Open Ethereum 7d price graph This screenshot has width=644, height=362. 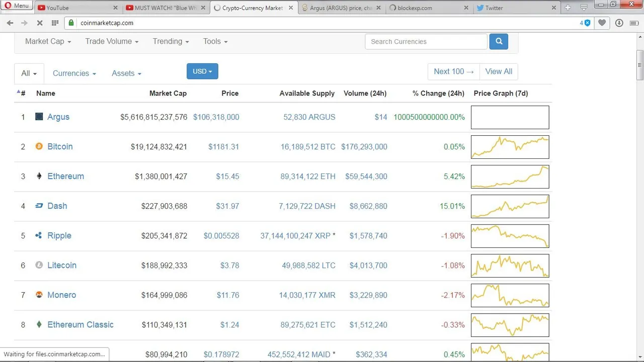coord(510,176)
